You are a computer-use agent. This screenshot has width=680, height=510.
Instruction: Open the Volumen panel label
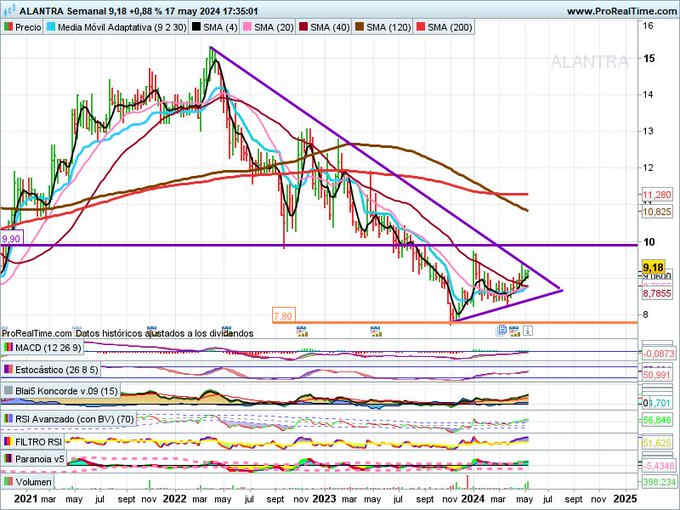click(33, 482)
